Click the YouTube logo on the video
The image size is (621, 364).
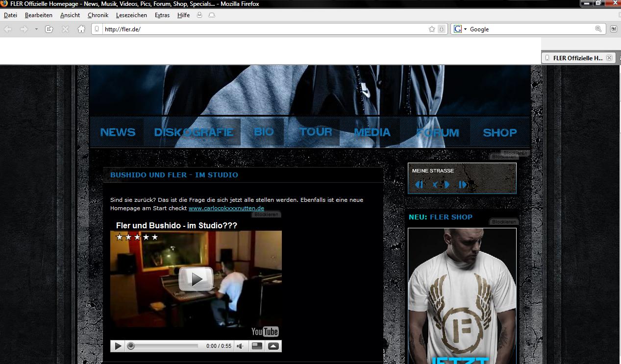265,332
